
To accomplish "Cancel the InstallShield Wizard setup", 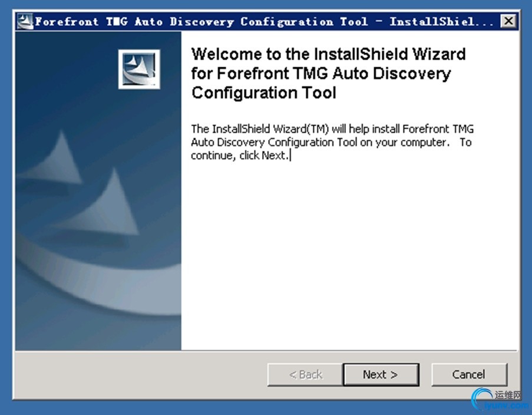I will coord(469,374).
